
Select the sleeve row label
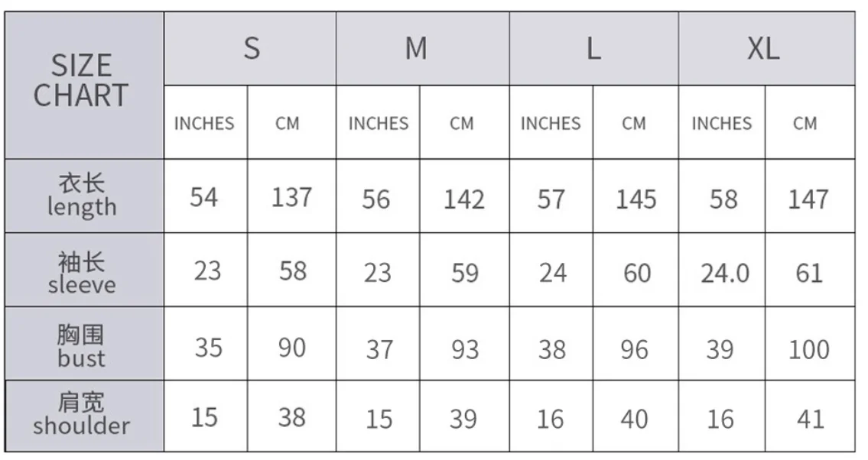pyautogui.click(x=82, y=273)
